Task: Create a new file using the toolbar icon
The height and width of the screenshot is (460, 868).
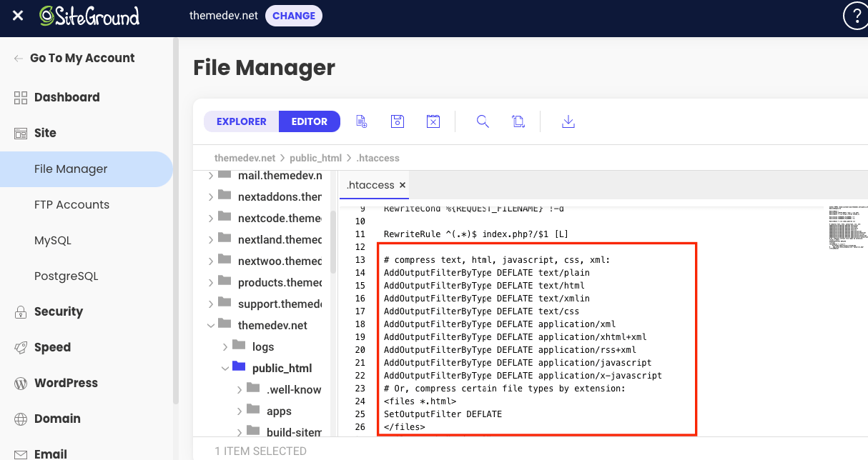Action: pyautogui.click(x=361, y=121)
